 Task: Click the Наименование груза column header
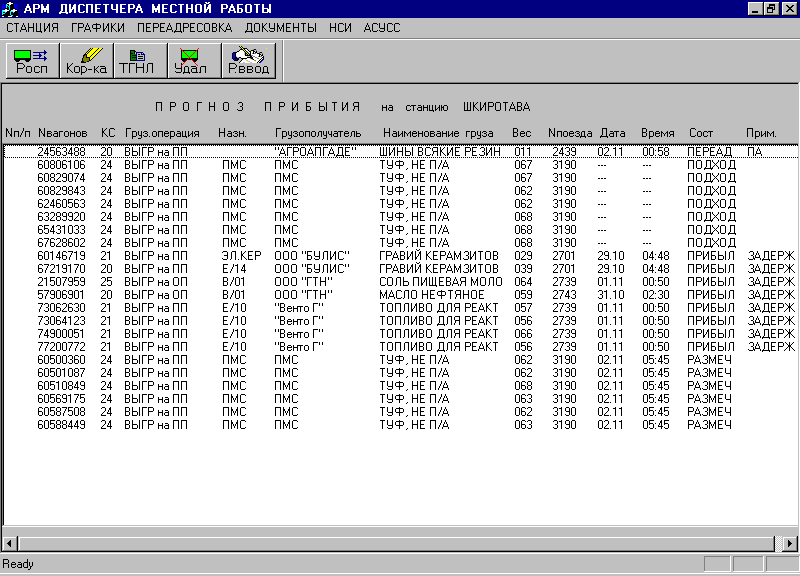pos(438,133)
